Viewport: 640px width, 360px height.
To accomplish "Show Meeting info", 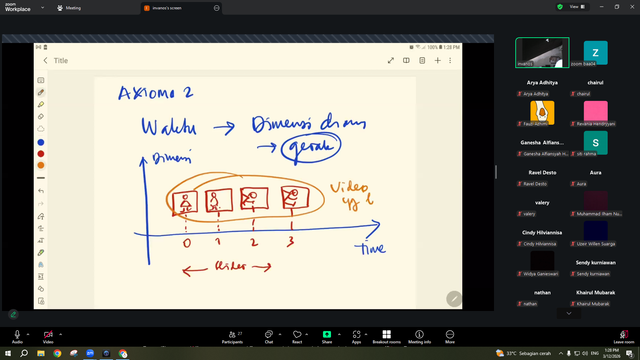I will click(x=419, y=337).
